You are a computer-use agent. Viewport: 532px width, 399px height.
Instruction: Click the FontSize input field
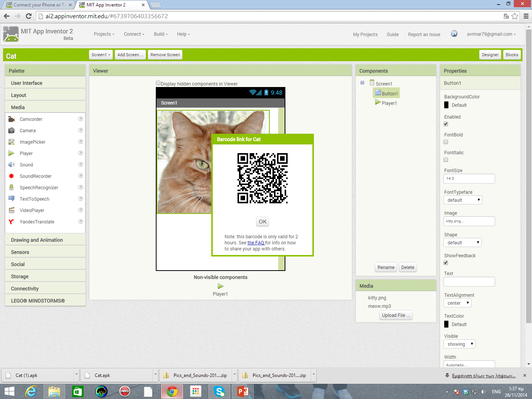pos(469,179)
